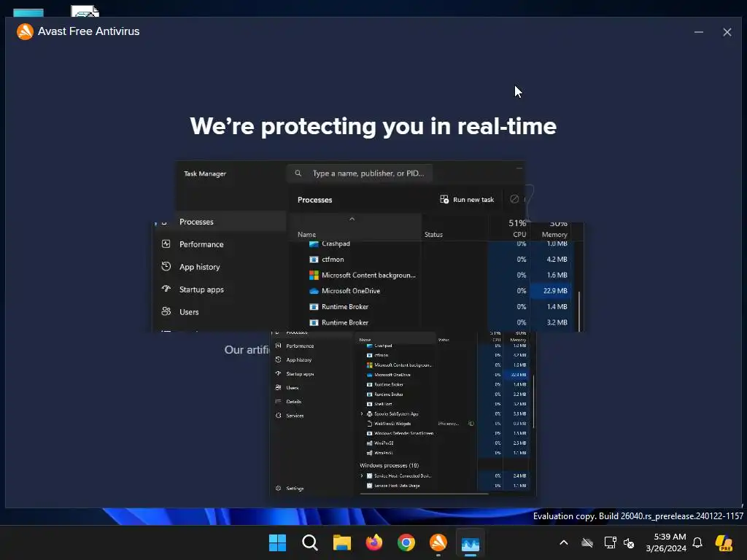Open Startup apps in the small Task Manager sidebar
The height and width of the screenshot is (560, 747).
coord(300,374)
